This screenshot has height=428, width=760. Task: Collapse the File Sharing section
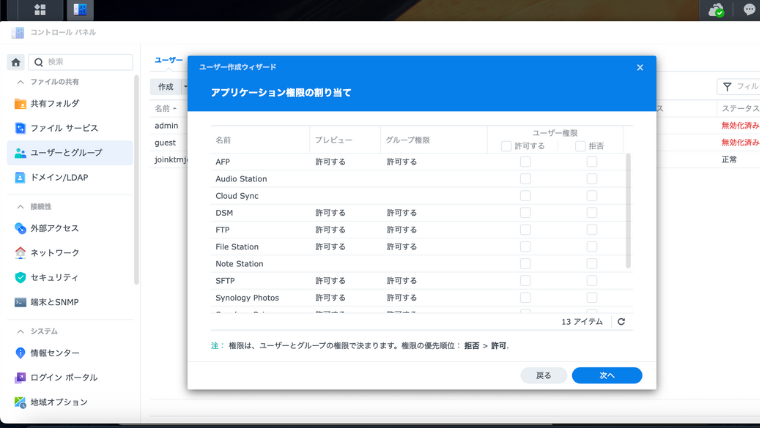pos(20,81)
